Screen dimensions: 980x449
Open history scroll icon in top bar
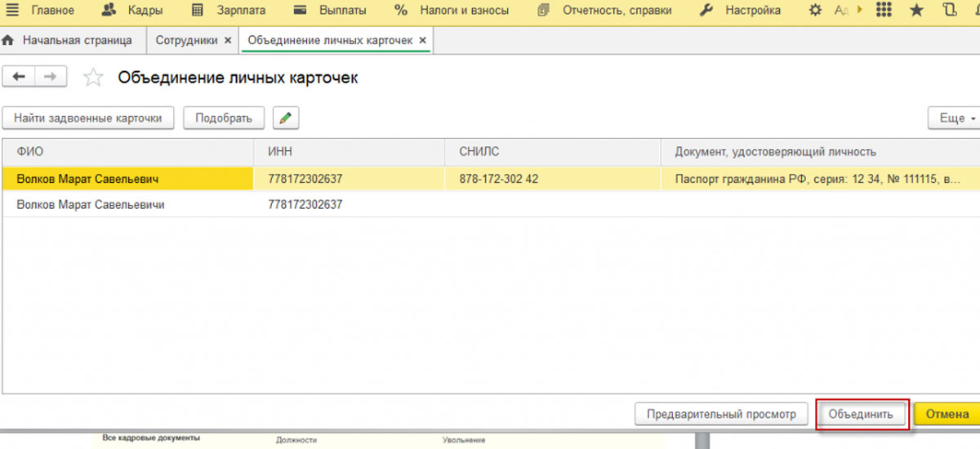(949, 11)
